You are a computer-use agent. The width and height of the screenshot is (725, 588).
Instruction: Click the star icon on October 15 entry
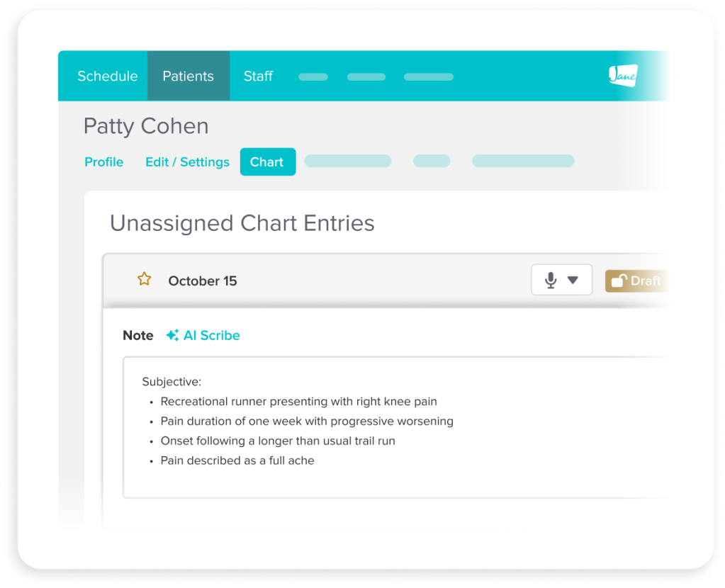[144, 278]
